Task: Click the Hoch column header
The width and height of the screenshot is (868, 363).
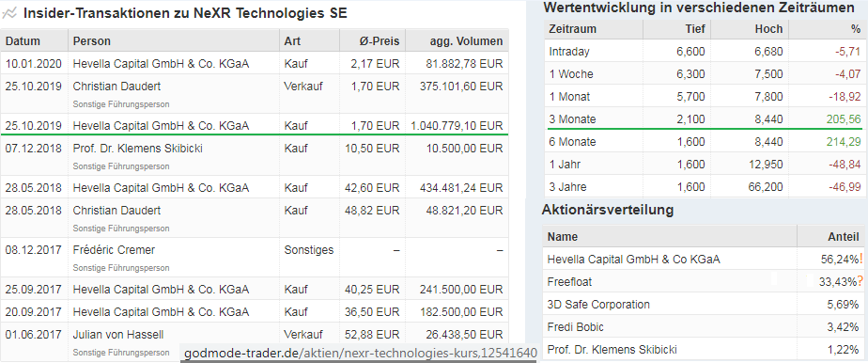Action: point(768,29)
